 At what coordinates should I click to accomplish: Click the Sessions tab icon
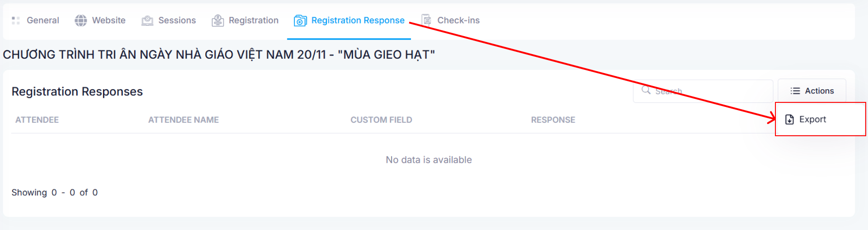pyautogui.click(x=147, y=21)
